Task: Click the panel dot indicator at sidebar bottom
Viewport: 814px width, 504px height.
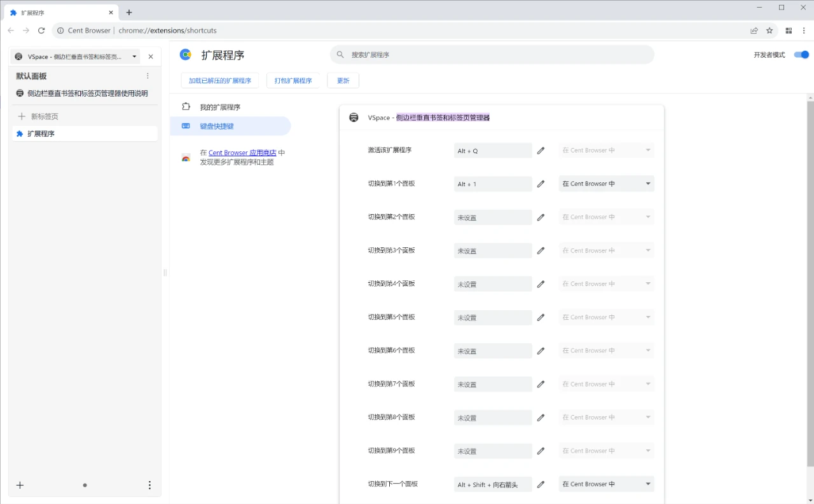Action: pyautogui.click(x=85, y=485)
